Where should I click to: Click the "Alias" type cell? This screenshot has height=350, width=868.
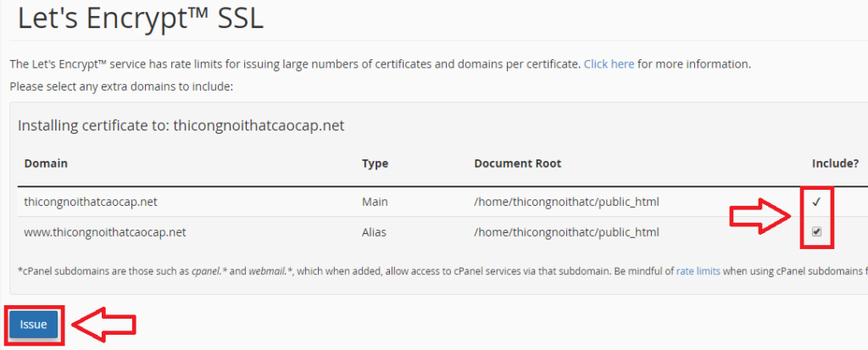click(x=376, y=231)
